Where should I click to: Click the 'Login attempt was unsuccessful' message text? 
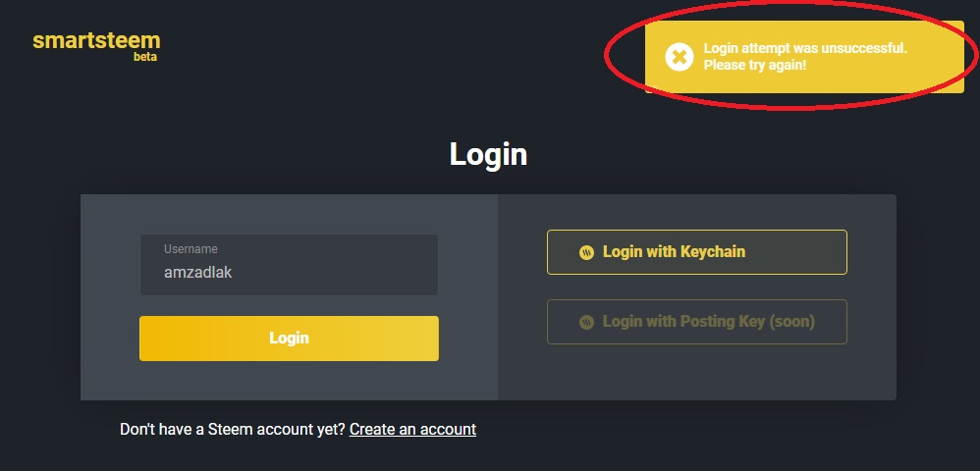pos(804,48)
